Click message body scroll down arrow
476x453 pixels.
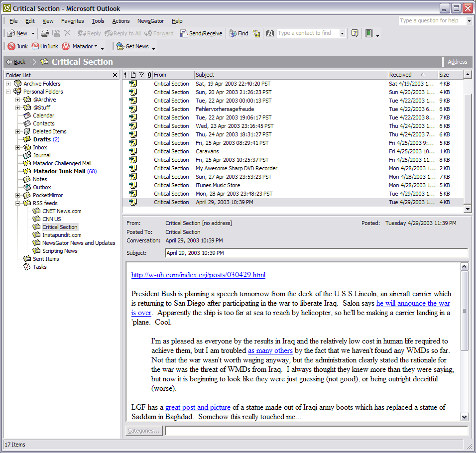pyautogui.click(x=464, y=417)
